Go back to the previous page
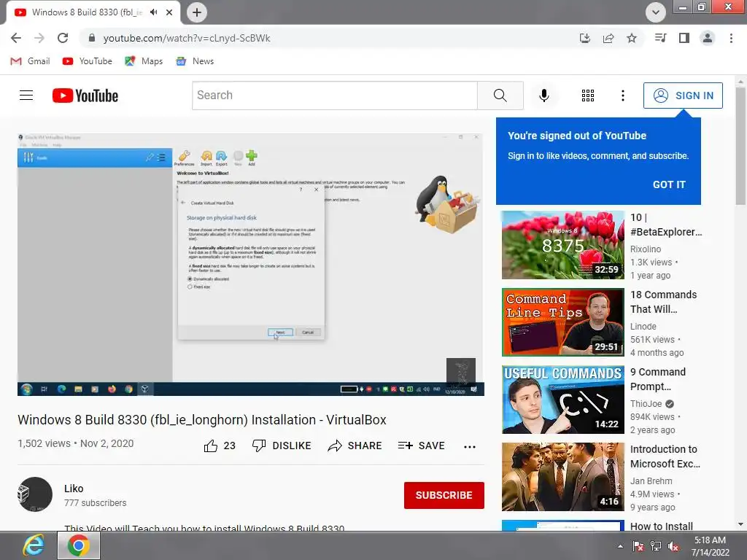Screen dimensions: 747x560 coord(16,38)
